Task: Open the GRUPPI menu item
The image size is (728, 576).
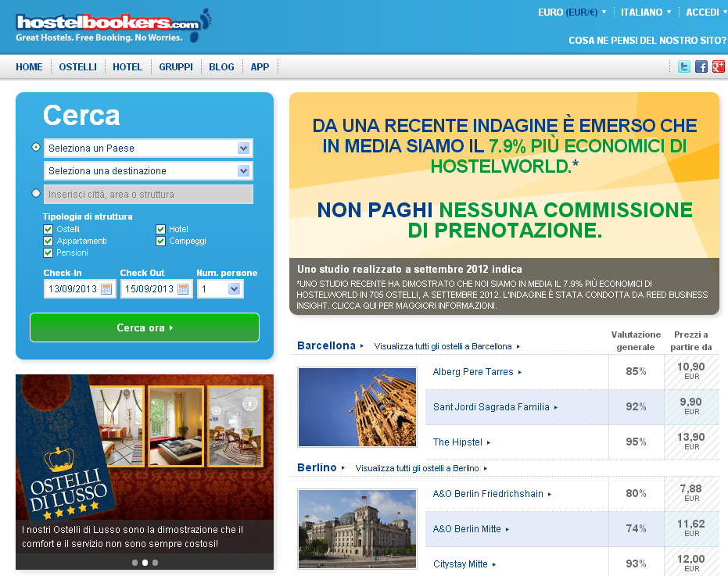Action: click(x=176, y=67)
